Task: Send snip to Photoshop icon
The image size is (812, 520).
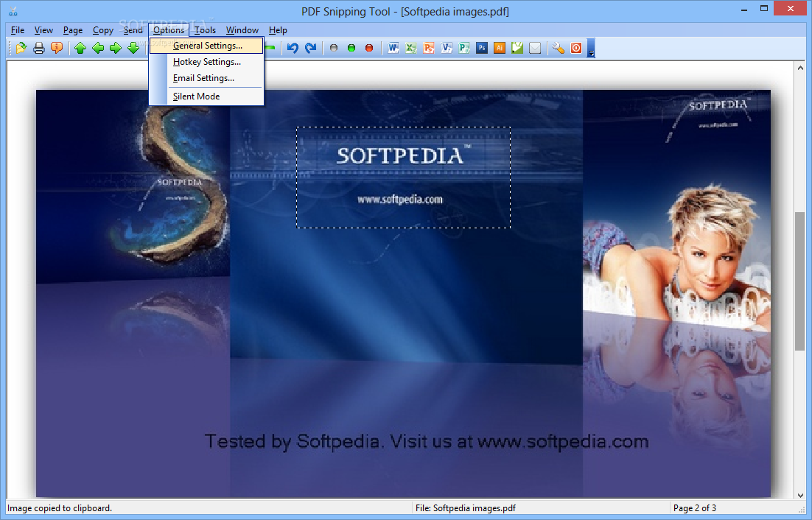Action: (x=482, y=48)
